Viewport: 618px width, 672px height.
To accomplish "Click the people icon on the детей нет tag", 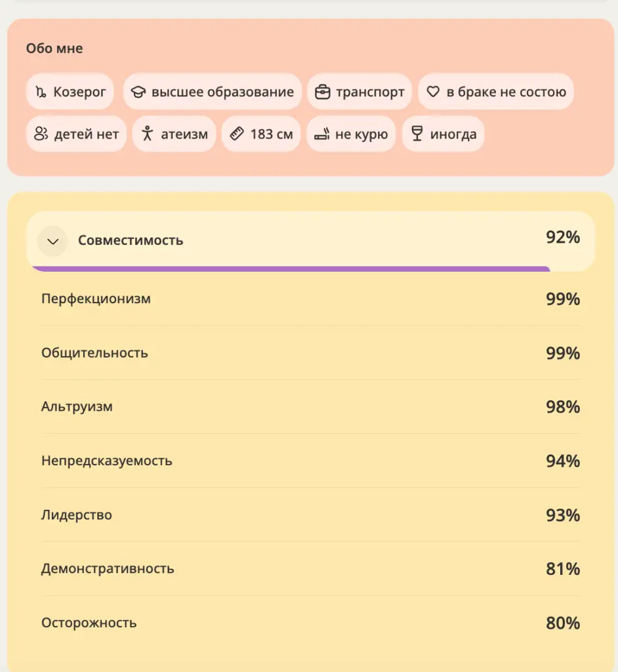I will point(41,134).
